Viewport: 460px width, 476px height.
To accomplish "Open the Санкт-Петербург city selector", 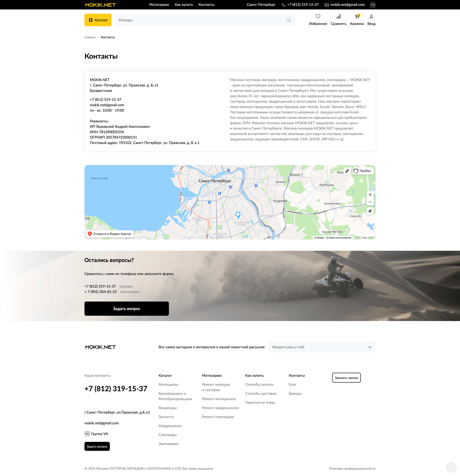I will click(x=261, y=5).
